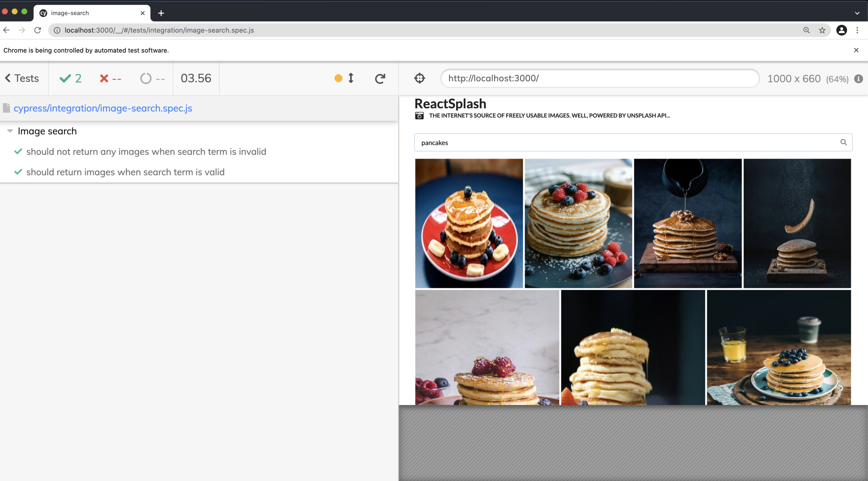
Task: Open Chrome's three-dot menu
Action: 857,30
